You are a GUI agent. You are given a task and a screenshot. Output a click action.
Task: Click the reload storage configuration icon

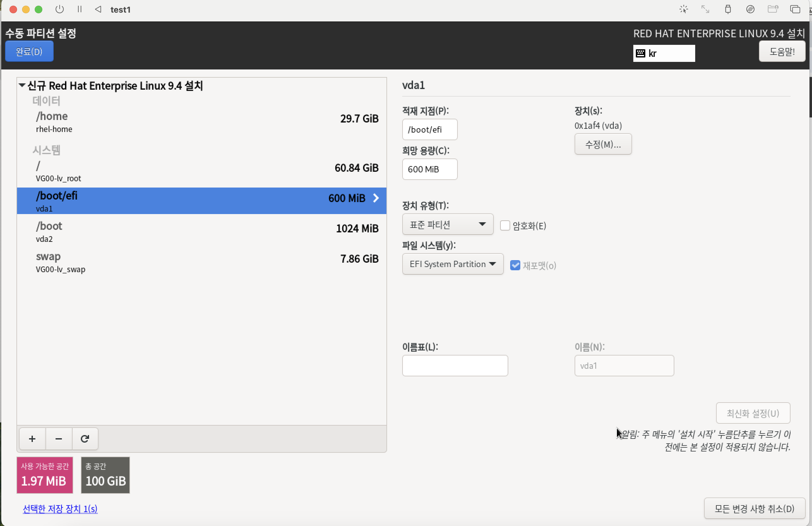click(x=85, y=439)
